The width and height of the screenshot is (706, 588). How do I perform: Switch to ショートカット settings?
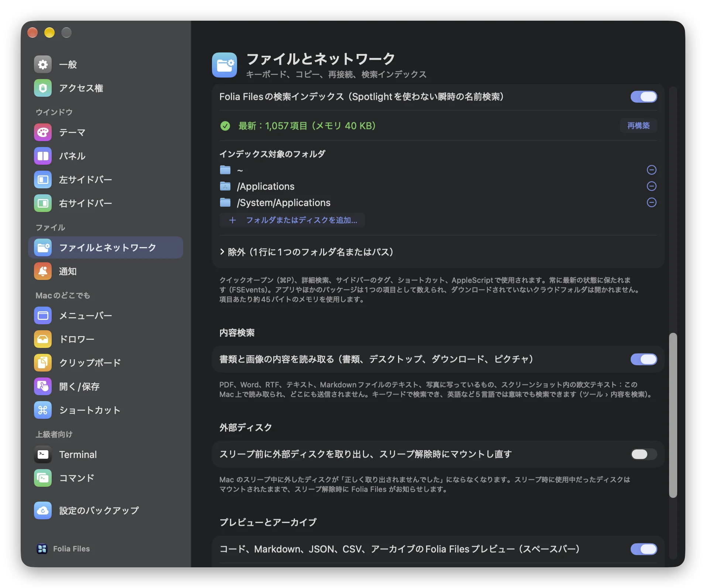[106, 410]
